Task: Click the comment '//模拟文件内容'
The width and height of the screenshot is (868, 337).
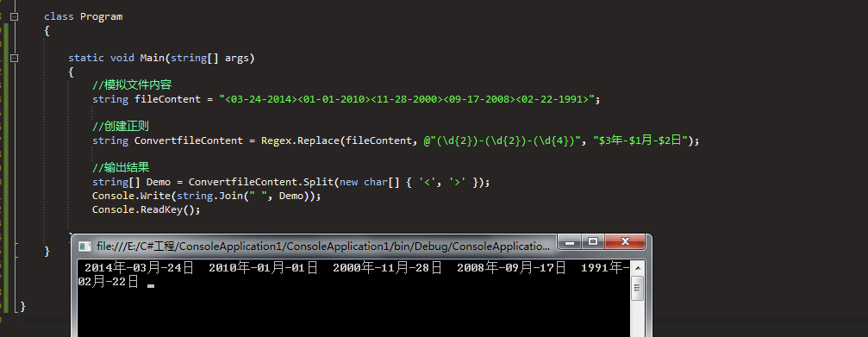Action: [132, 85]
